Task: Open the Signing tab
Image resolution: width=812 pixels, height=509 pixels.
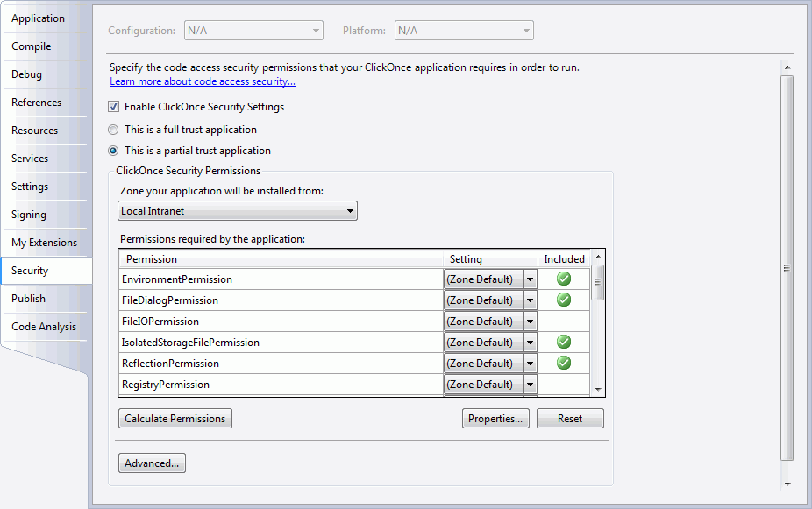Action: click(29, 215)
